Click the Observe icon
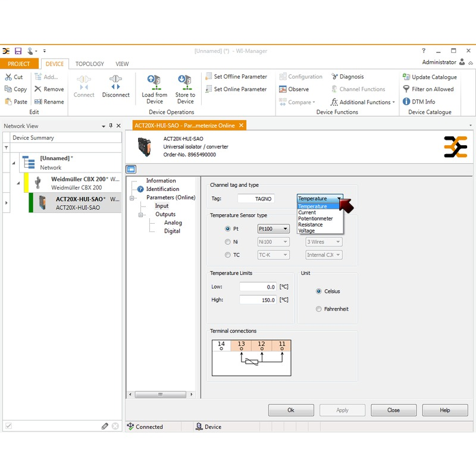The height and width of the screenshot is (476, 476). [x=283, y=89]
